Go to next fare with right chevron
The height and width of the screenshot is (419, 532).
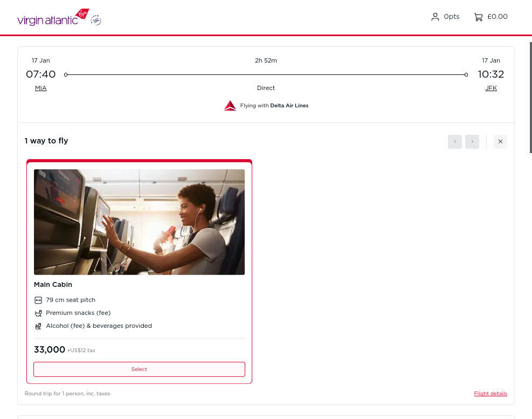[x=472, y=142]
